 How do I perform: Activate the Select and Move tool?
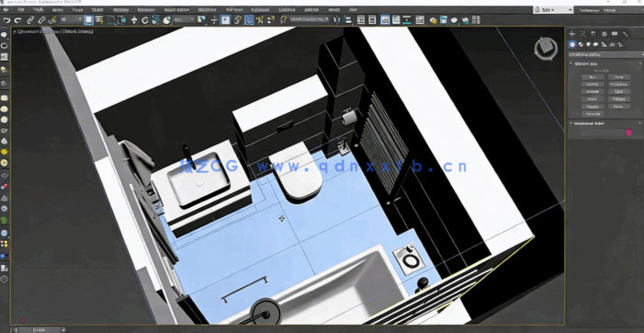(134, 19)
